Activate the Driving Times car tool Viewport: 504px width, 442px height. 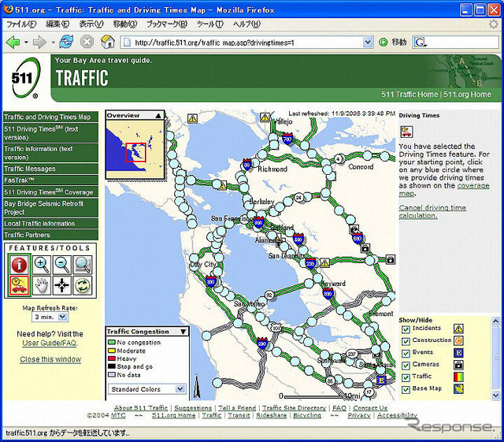click(19, 285)
